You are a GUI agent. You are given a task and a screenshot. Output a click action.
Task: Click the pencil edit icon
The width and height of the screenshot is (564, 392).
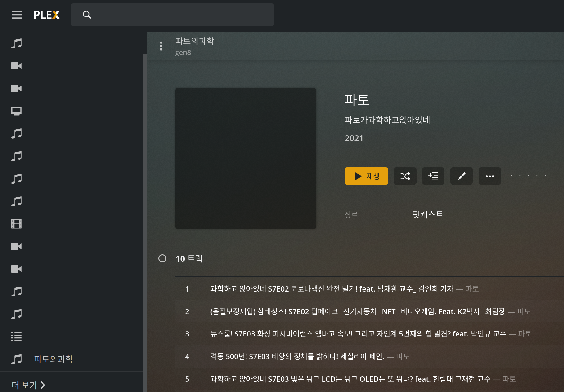click(x=461, y=176)
